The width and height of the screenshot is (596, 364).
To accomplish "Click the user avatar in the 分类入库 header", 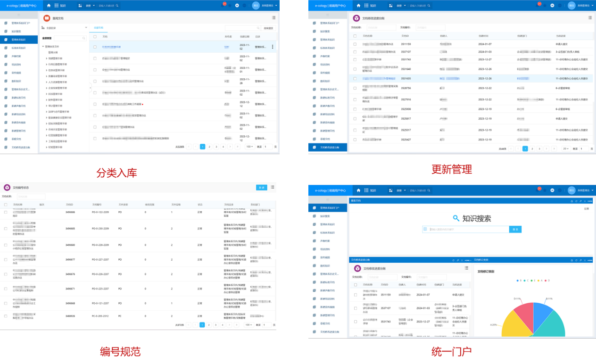I will pyautogui.click(x=256, y=6).
